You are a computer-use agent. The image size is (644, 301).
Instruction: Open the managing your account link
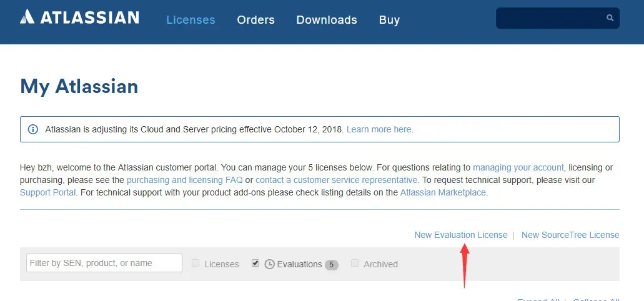(518, 167)
